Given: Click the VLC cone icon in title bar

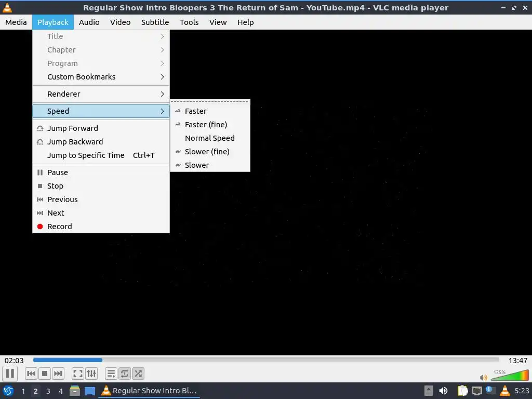Looking at the screenshot, I should pyautogui.click(x=7, y=7).
